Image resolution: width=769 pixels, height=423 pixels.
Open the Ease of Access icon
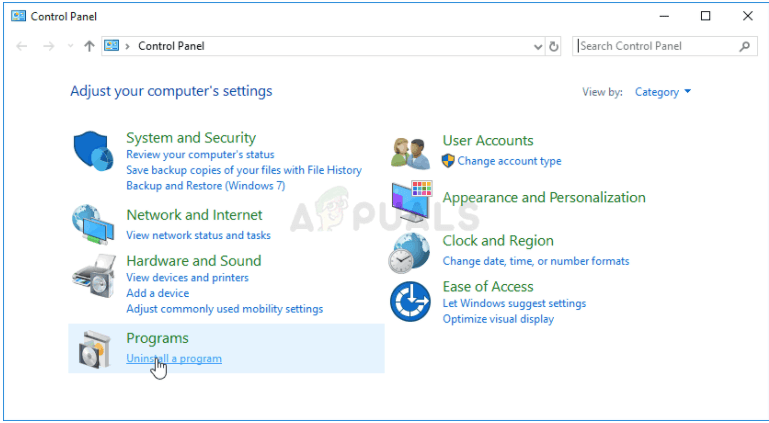(410, 301)
